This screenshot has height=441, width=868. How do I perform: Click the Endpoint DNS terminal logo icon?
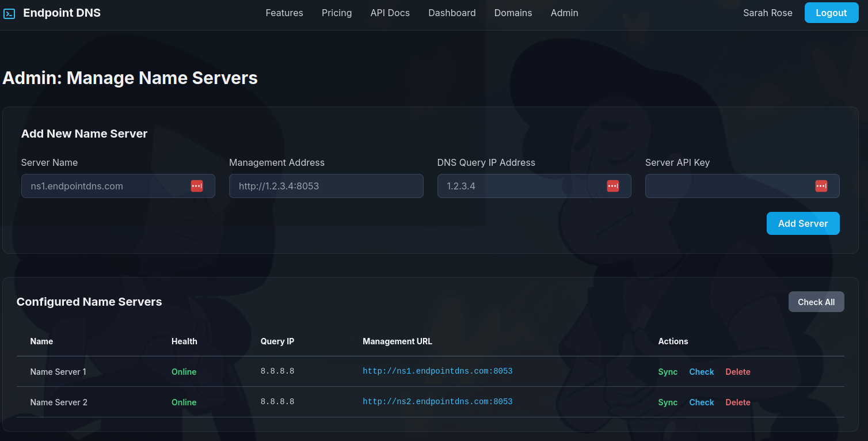point(9,13)
